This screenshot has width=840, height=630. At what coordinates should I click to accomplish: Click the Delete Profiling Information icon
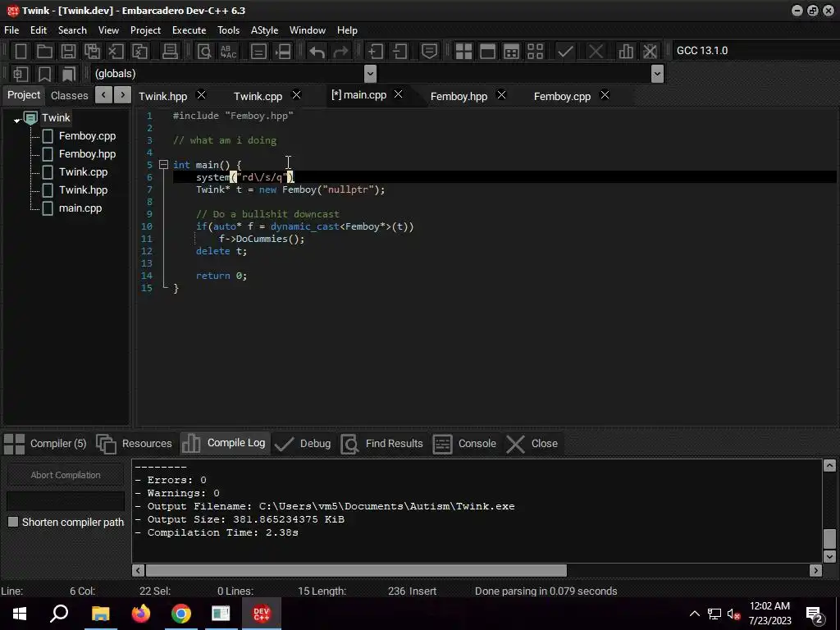pos(650,52)
